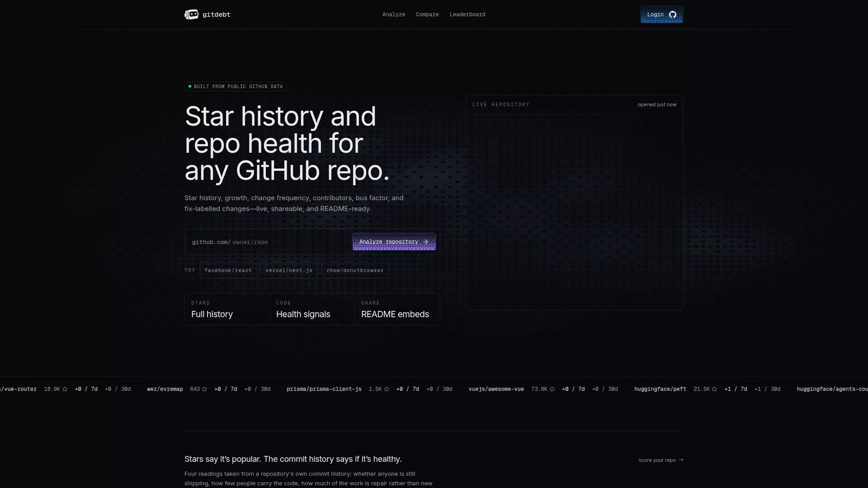Click the +1 / 7d value for huggingface/peft

[x=736, y=389]
